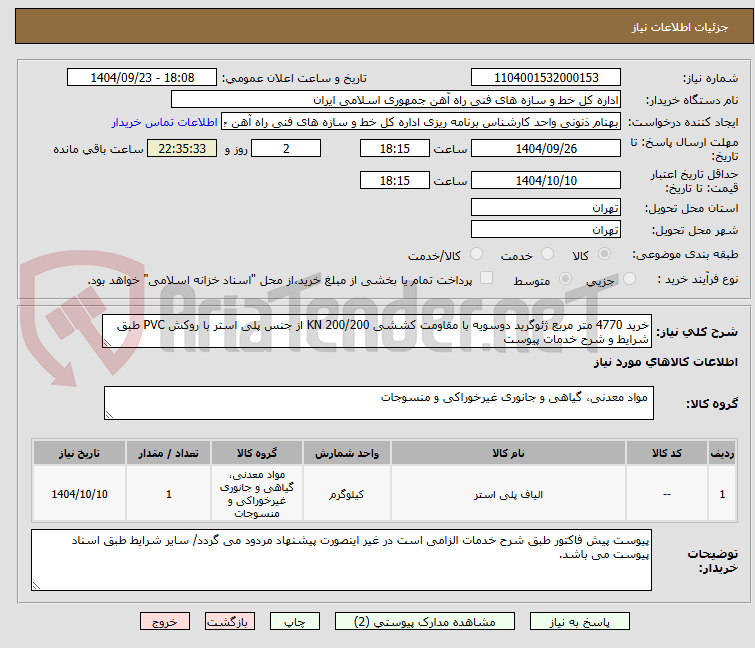Viewport: 755px width, 648px height.
Task: Click the واحد شمارش column header
Action: (347, 453)
